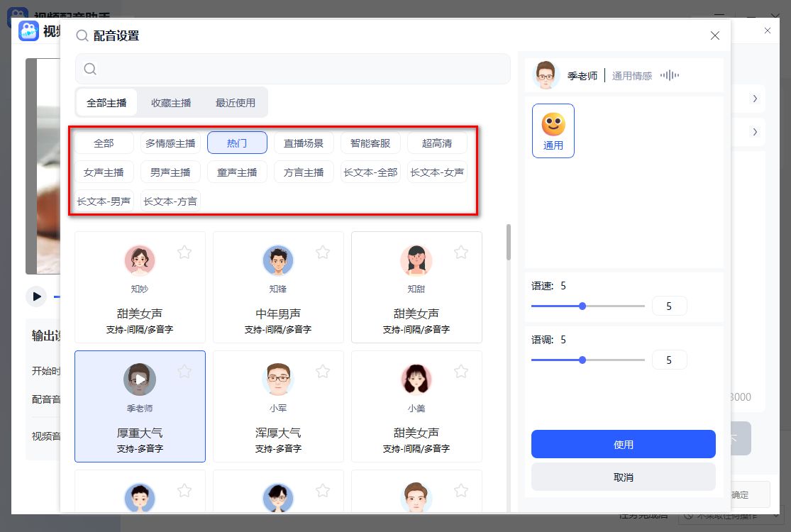Preview 季老师 voice via play overlay
The image size is (791, 532).
pos(140,379)
